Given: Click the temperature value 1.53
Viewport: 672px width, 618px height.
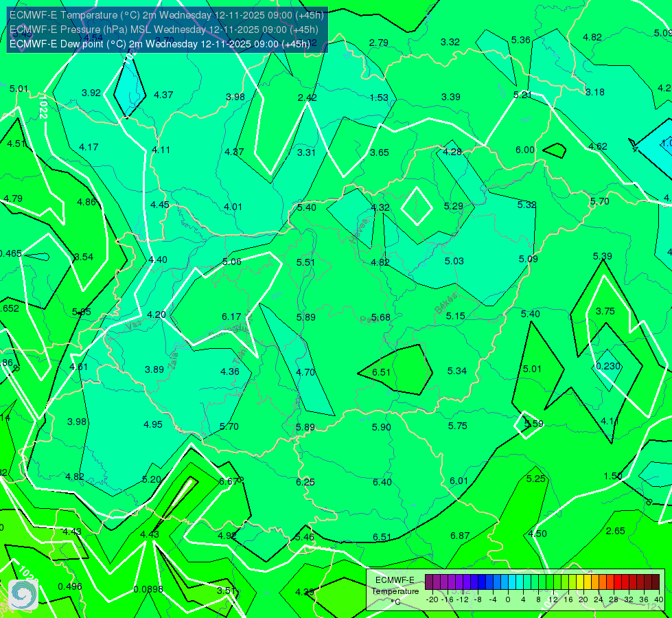Looking at the screenshot, I should pyautogui.click(x=379, y=98).
